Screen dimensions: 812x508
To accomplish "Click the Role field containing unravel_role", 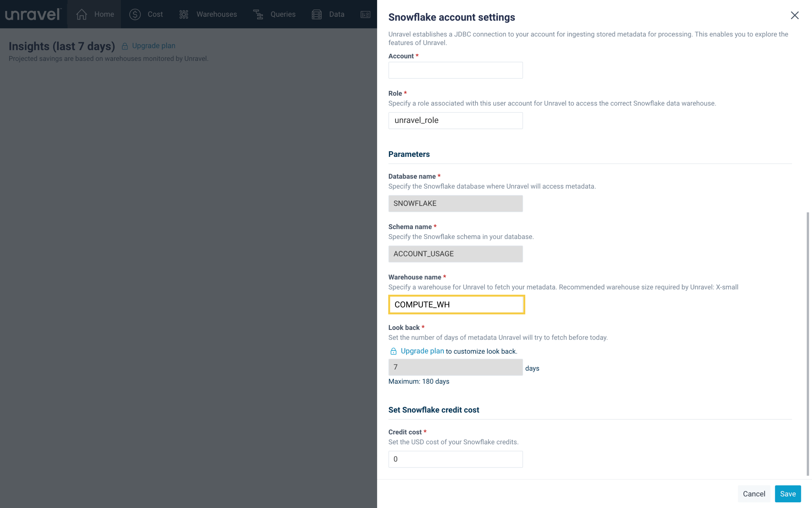I will 455,120.
